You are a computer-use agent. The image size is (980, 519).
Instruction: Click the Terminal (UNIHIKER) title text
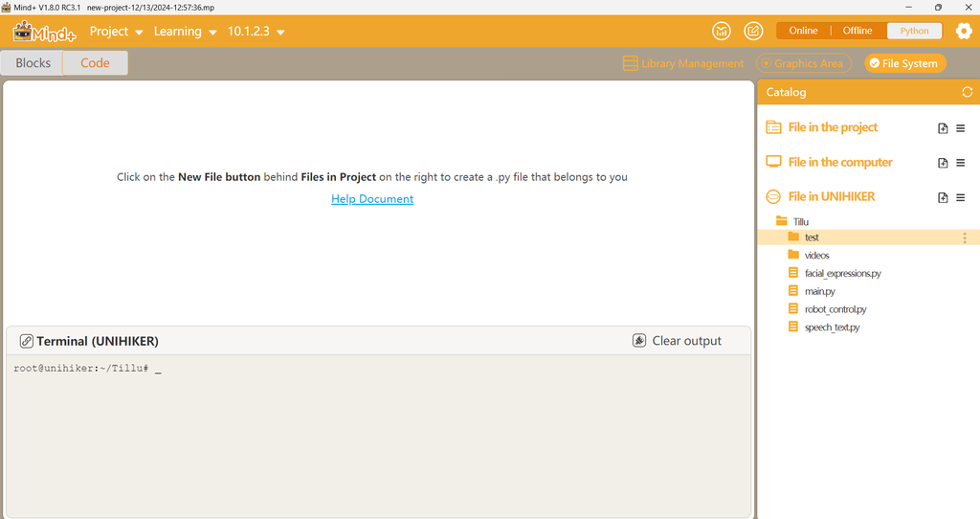[x=97, y=341]
